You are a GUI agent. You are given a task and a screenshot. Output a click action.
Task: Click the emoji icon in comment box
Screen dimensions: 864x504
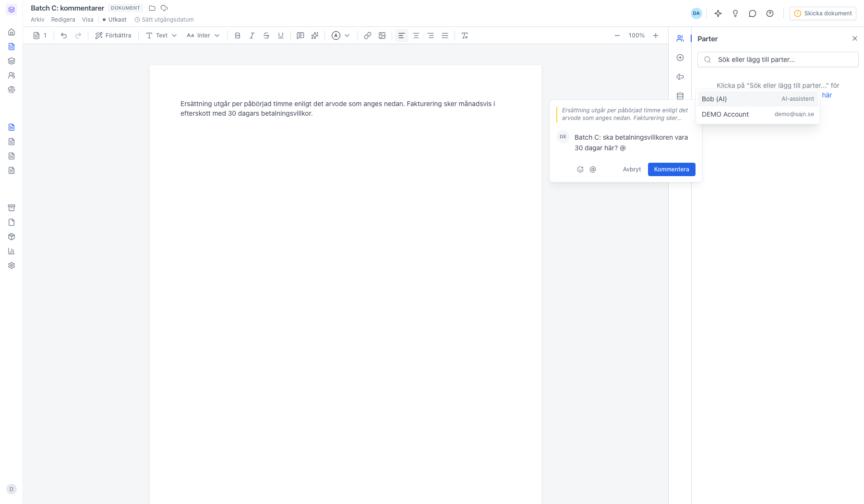(x=580, y=169)
